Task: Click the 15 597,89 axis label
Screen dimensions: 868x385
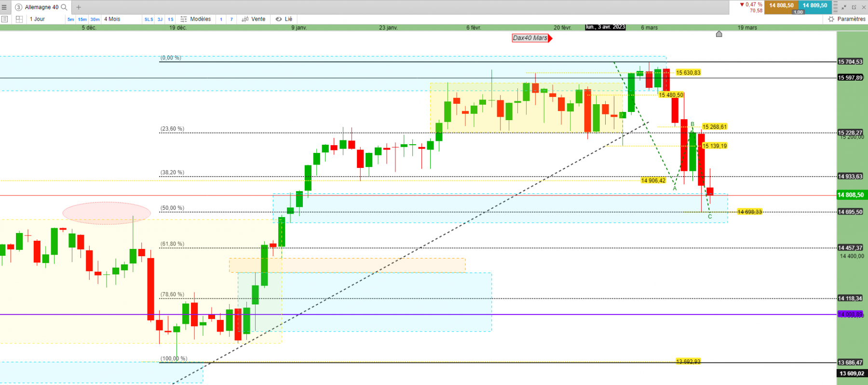Action: click(850, 78)
